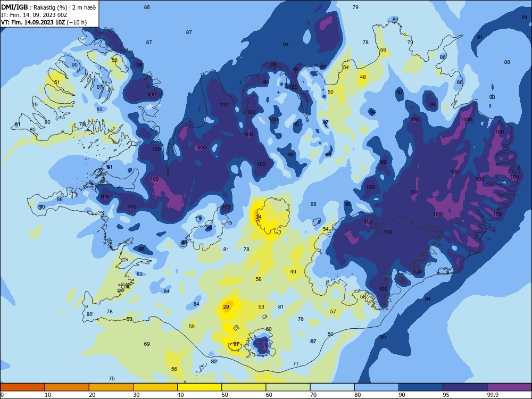The height and width of the screenshot is (399, 532).
Task: Click legend scale label '10'
Action: coord(48,395)
